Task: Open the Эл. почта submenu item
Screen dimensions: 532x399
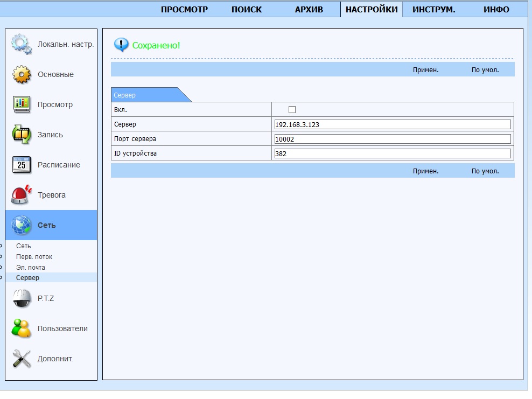Action: point(31,267)
